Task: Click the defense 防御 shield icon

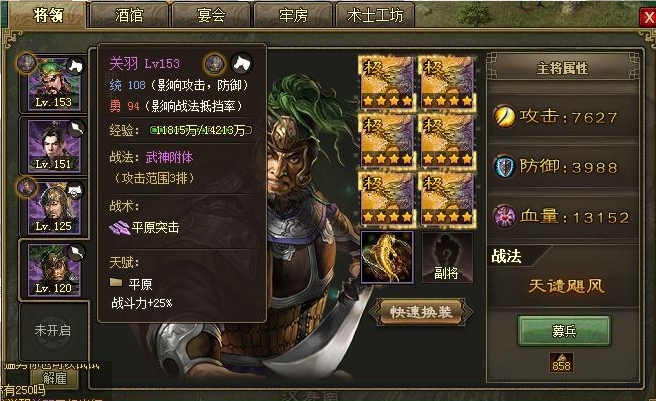Action: [x=504, y=166]
